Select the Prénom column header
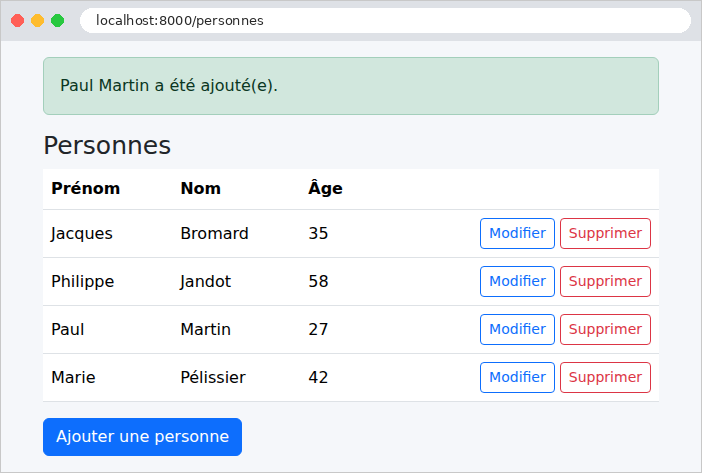702x473 pixels. [86, 188]
